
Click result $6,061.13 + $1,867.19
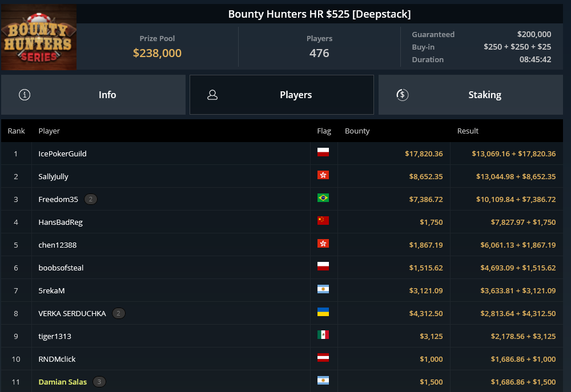click(x=518, y=245)
